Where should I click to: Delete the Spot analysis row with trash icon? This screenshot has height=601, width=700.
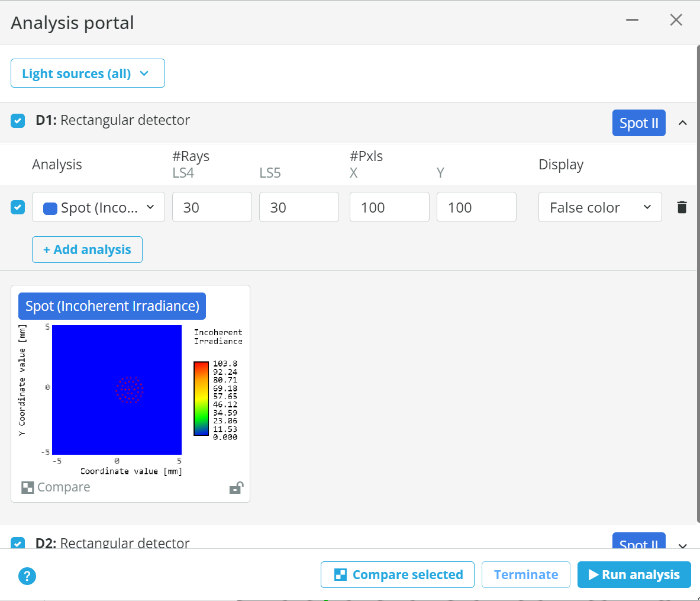(x=682, y=207)
